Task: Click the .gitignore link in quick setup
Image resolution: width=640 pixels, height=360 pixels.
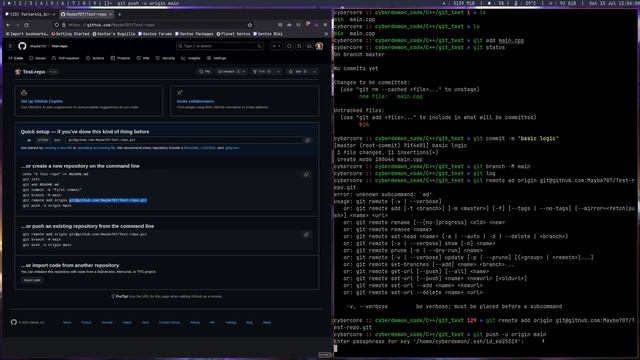Action: 232,148
